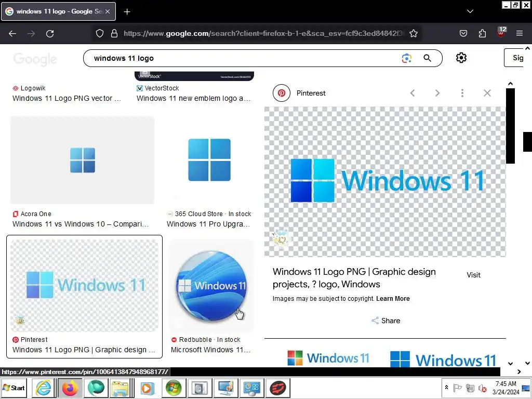Open the preview title Windows 11 Logo PNG link
The height and width of the screenshot is (399, 532).
(354, 278)
